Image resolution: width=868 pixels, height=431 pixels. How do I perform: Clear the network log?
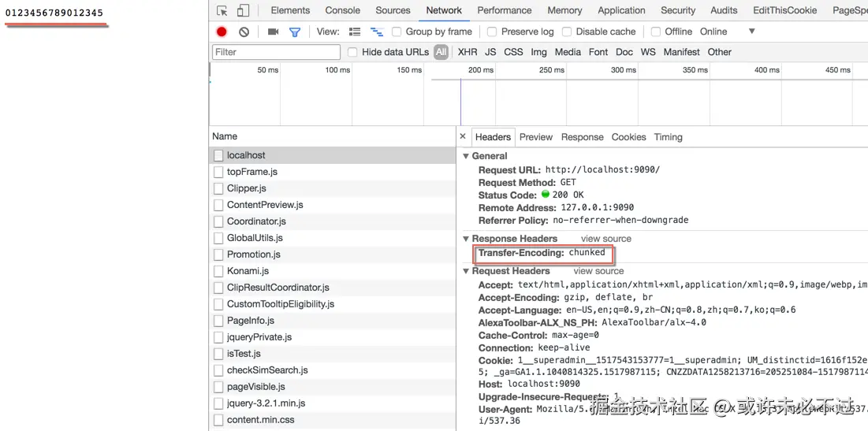(x=244, y=32)
